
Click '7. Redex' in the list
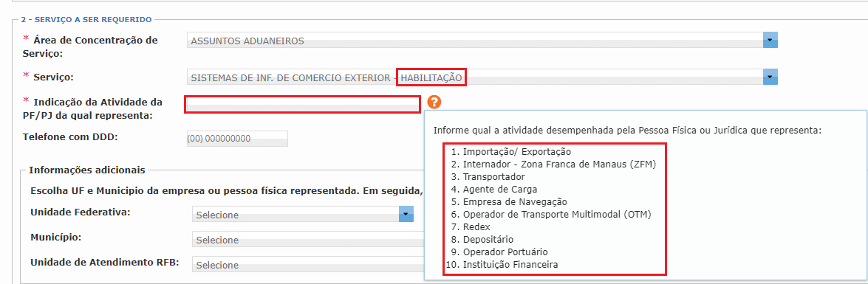click(471, 227)
